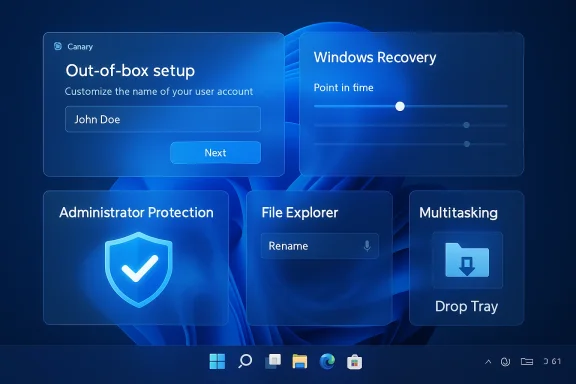Screen dimensions: 576x384
Task: Click the folder-shaped system tray icon
Action: click(x=527, y=362)
